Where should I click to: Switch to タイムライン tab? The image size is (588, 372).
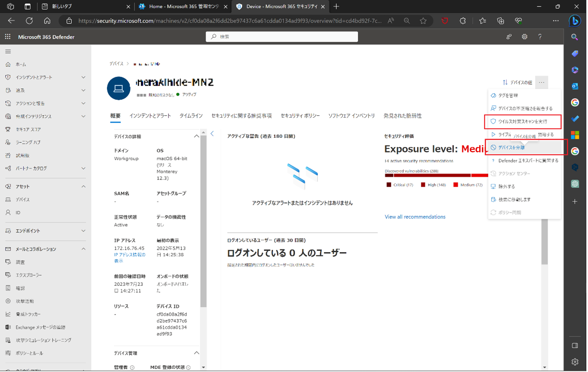coord(191,116)
